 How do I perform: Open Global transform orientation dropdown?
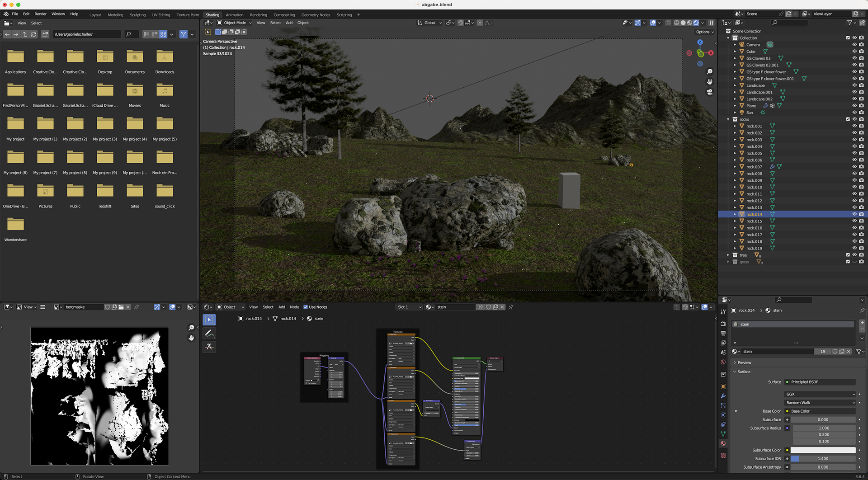(429, 23)
